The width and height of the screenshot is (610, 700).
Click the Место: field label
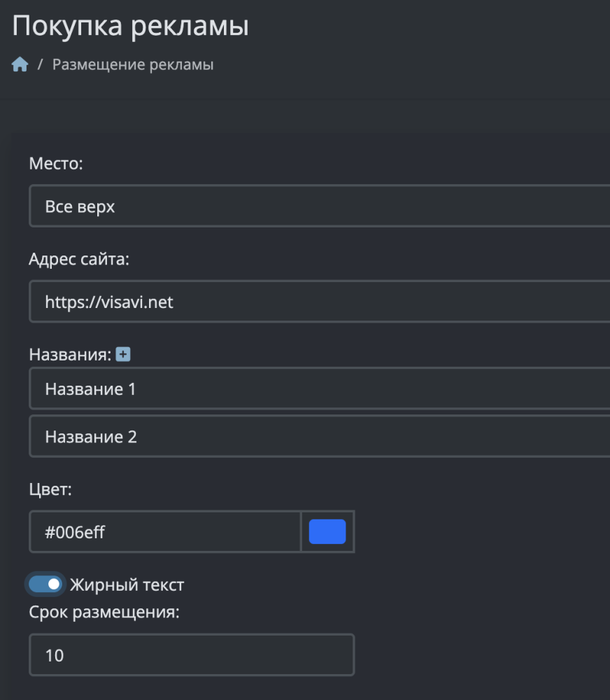pos(56,164)
